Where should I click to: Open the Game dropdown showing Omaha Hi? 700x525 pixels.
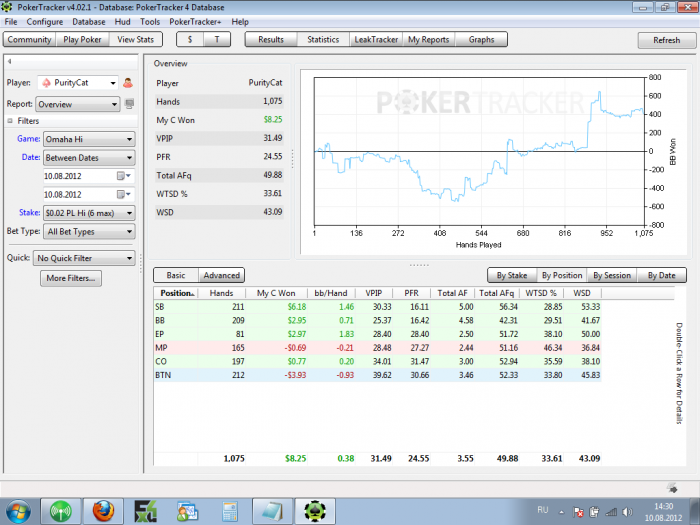89,139
